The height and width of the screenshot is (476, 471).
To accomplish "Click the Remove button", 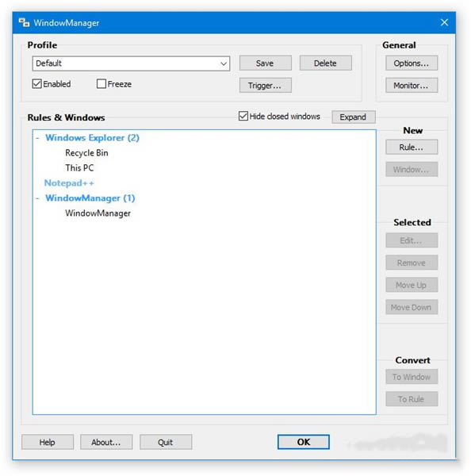I will coord(412,263).
